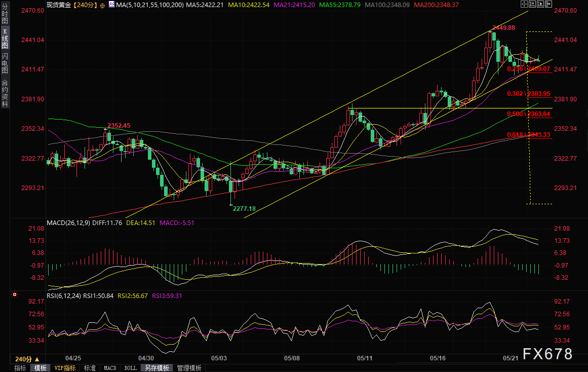The height and width of the screenshot is (372, 588).
Task: Click the 管理模板 button
Action: point(189,368)
